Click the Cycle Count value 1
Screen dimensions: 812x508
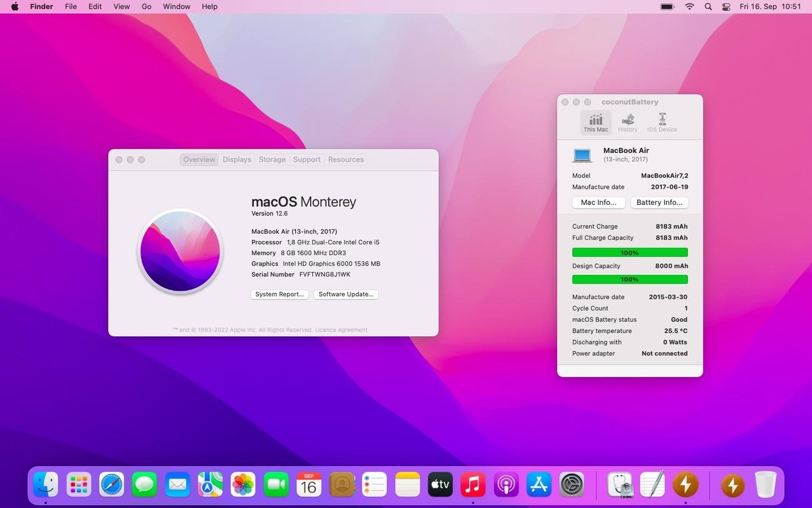click(x=686, y=308)
